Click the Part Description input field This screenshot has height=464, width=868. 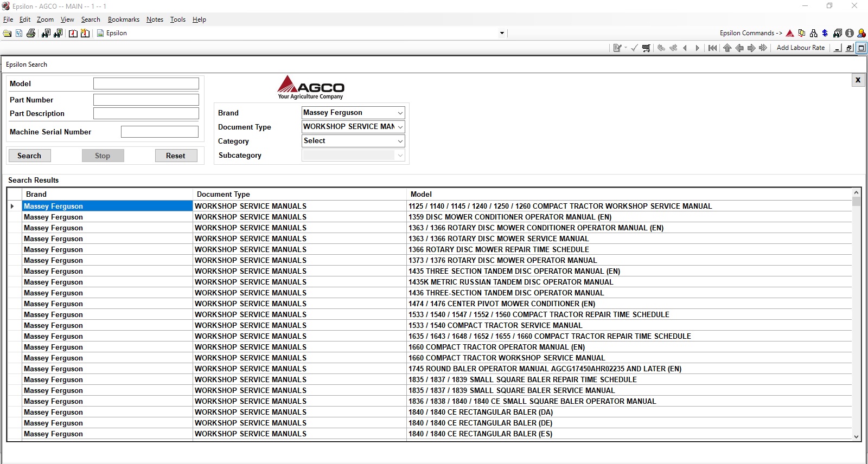click(146, 113)
